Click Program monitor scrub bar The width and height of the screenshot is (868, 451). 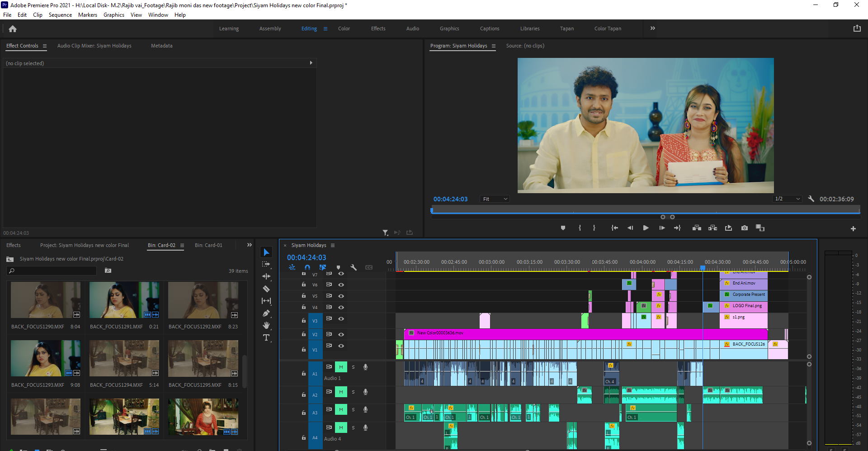(x=646, y=210)
